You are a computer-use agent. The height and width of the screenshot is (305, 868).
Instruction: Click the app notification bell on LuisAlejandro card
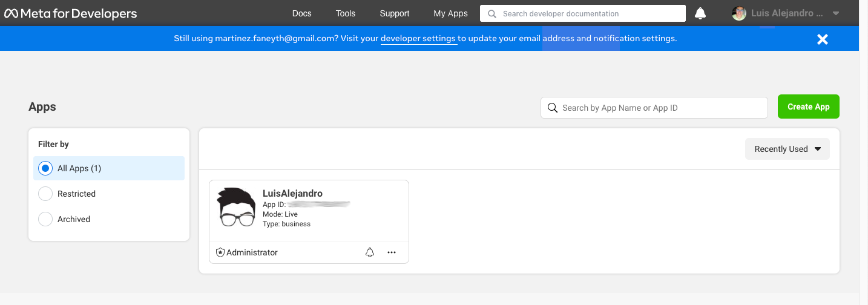click(x=370, y=252)
